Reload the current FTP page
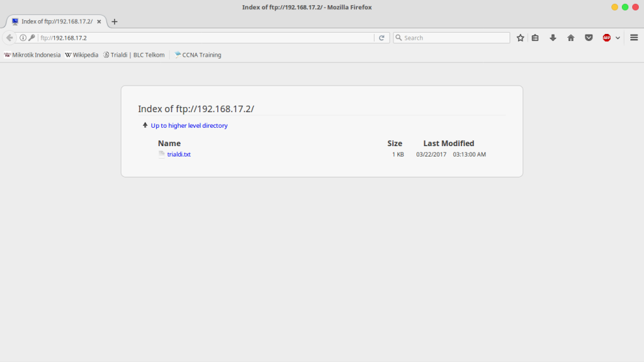The image size is (644, 362). point(382,38)
